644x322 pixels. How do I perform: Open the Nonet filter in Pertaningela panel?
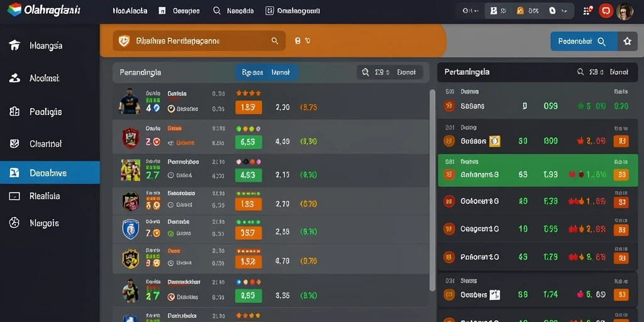[619, 72]
